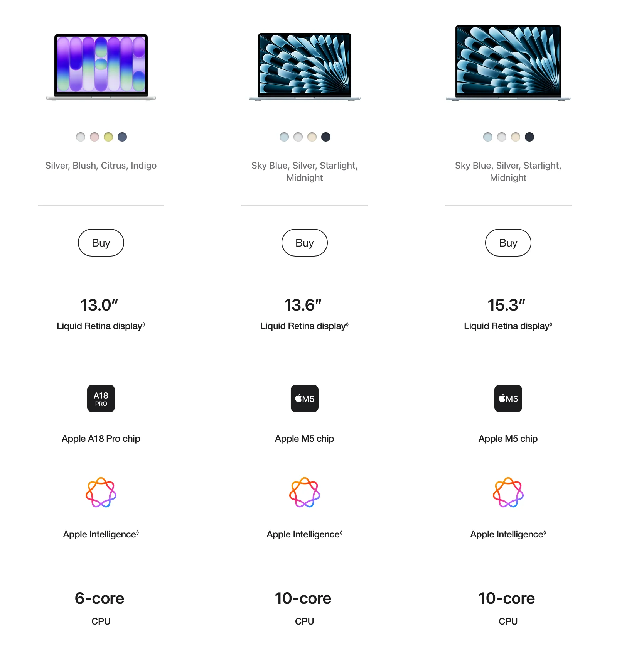This screenshot has width=644, height=652.
Task: Open footnote next to 15.3" Liquid Retina display
Action: pyautogui.click(x=551, y=324)
